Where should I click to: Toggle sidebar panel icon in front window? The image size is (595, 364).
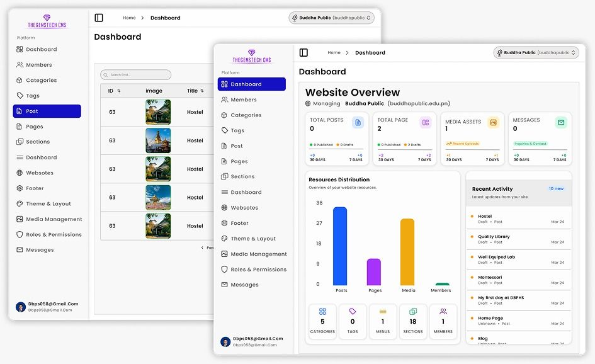click(303, 53)
